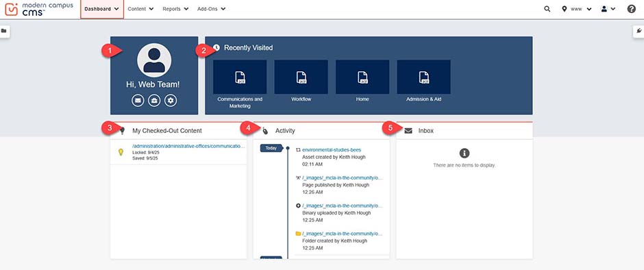Open the published page activity link
Screen dimensions: 644x270
pos(343,178)
